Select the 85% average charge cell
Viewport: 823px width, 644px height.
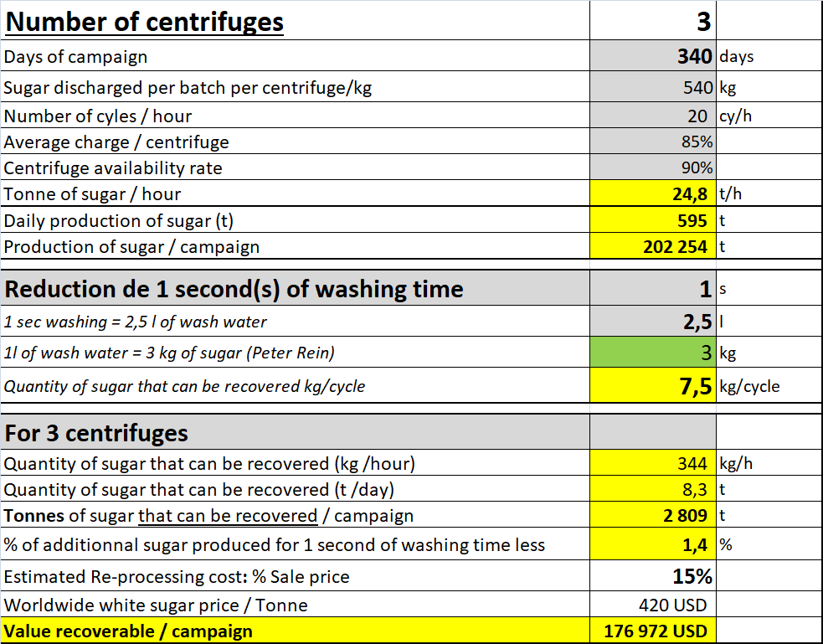click(x=653, y=142)
